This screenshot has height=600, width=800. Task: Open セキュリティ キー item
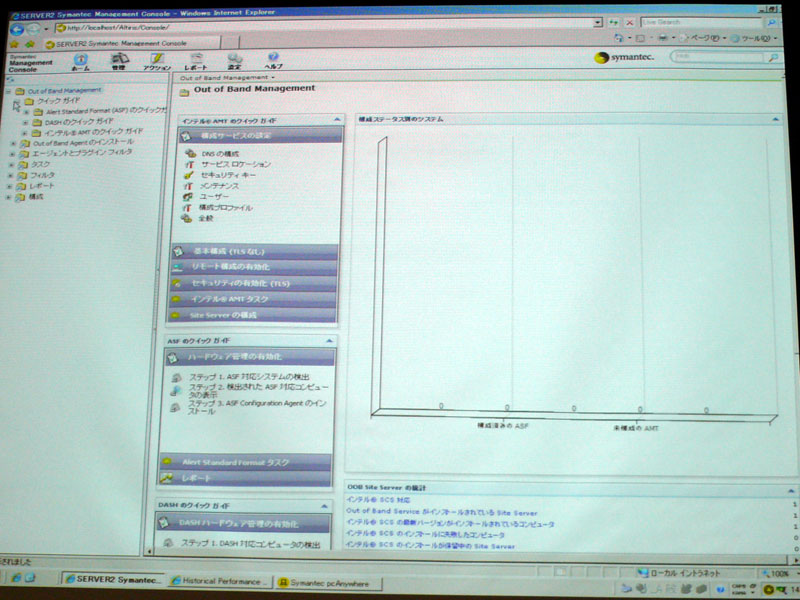(228, 175)
